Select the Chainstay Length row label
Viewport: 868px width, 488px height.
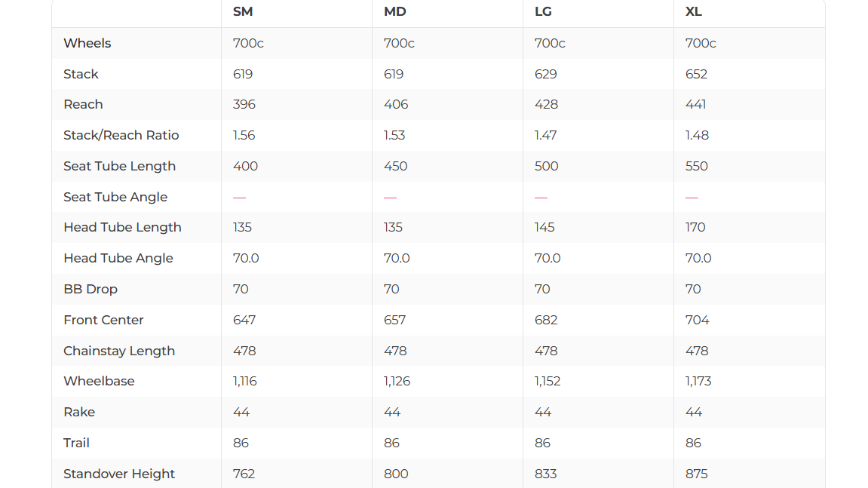coord(119,351)
